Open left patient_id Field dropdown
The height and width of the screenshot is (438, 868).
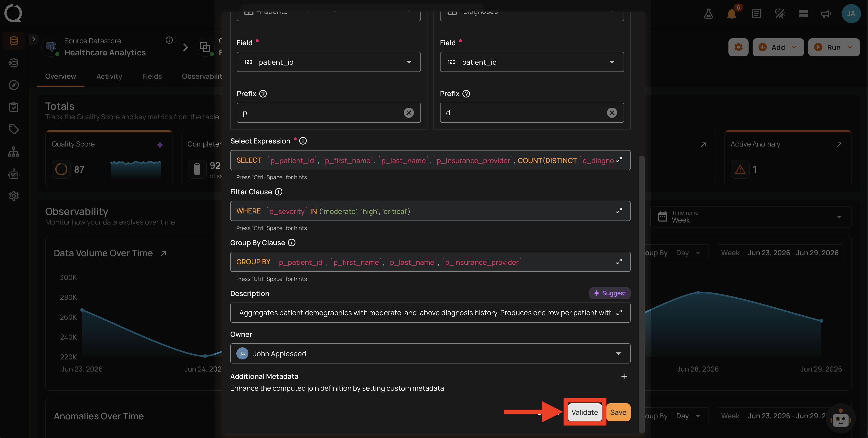click(x=329, y=62)
